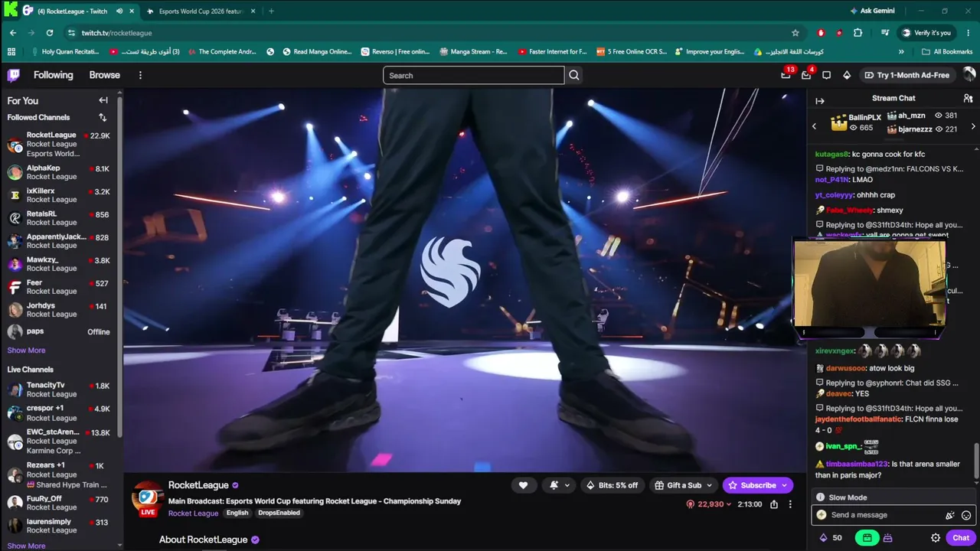The width and height of the screenshot is (980, 551).
Task: Open the stream's three-dot options menu
Action: point(790,504)
